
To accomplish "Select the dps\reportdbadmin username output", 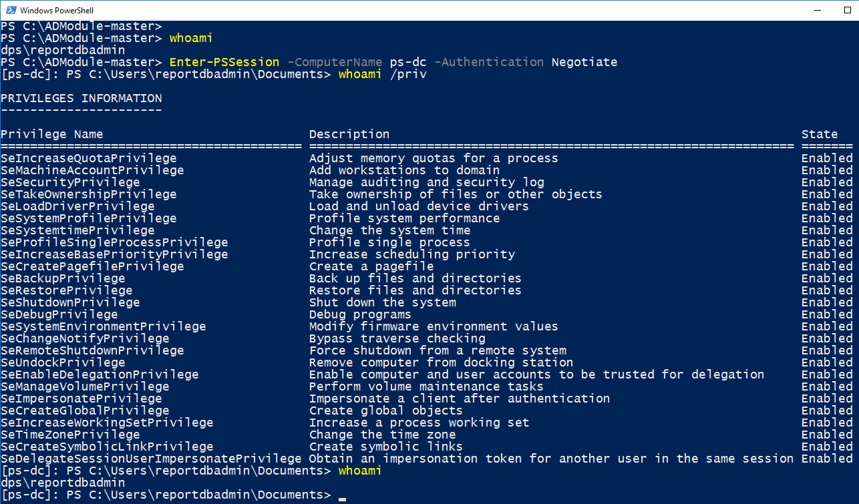I will click(x=63, y=49).
